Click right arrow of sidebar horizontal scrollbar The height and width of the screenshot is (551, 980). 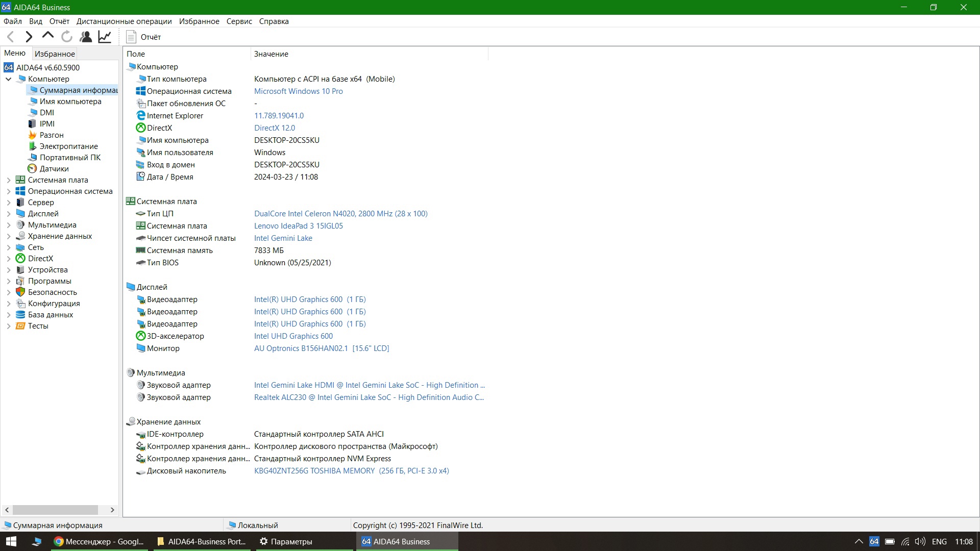tap(112, 510)
